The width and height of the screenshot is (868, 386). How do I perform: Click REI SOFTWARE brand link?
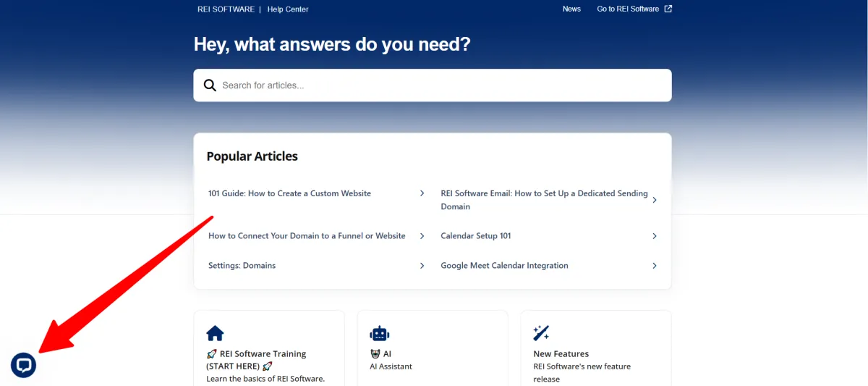click(x=226, y=9)
